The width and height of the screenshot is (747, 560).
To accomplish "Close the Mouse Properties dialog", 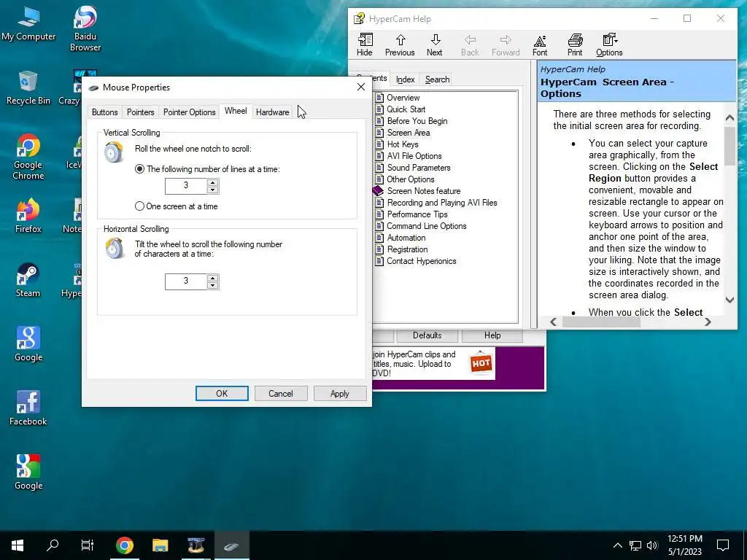I will 361,87.
